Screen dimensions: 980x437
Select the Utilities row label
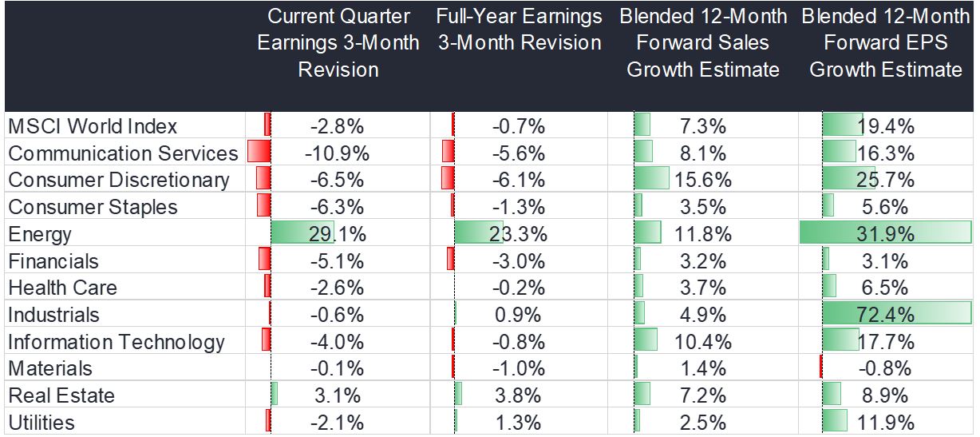pyautogui.click(x=41, y=423)
